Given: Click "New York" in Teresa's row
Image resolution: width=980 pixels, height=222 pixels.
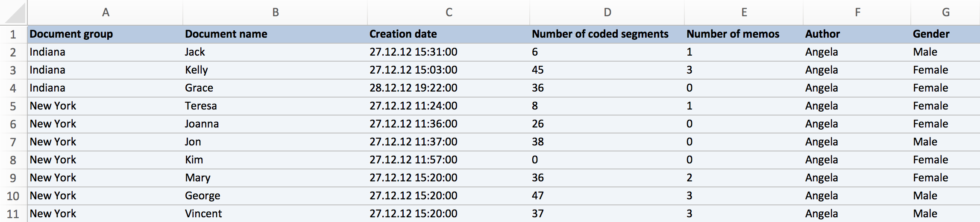Looking at the screenshot, I should tap(53, 106).
